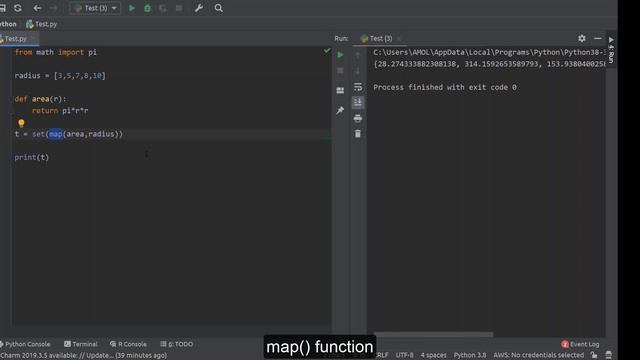Navigate back with the left arrow
The image size is (640, 360).
38,8
